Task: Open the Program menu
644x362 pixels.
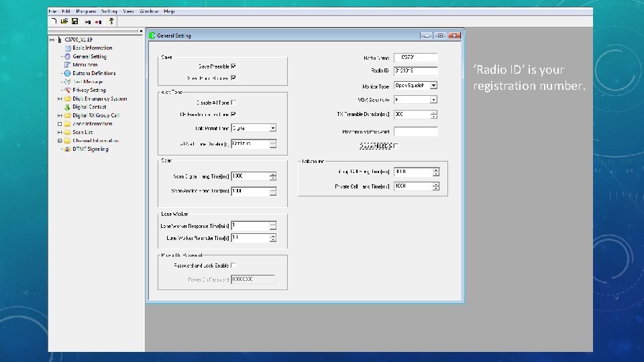Action: click(86, 11)
